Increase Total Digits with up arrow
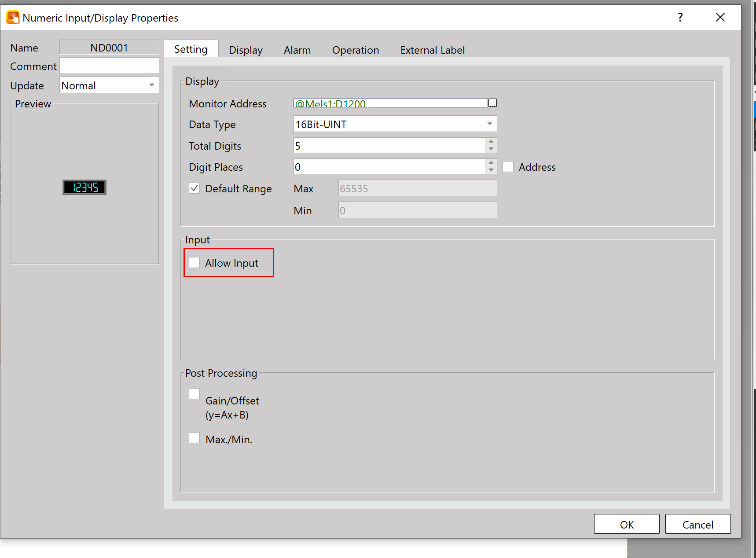Screen dimensions: 756x558 491,142
